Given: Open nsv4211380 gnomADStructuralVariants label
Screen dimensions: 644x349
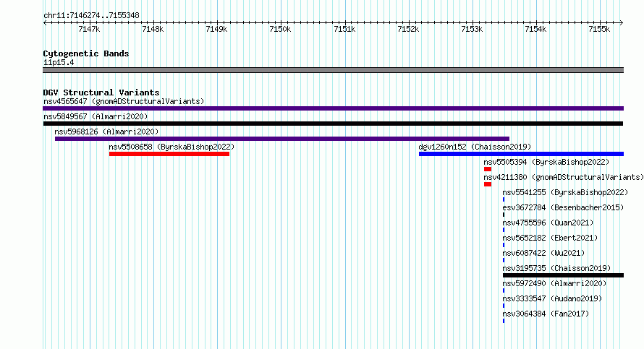Looking at the screenshot, I should [x=564, y=177].
